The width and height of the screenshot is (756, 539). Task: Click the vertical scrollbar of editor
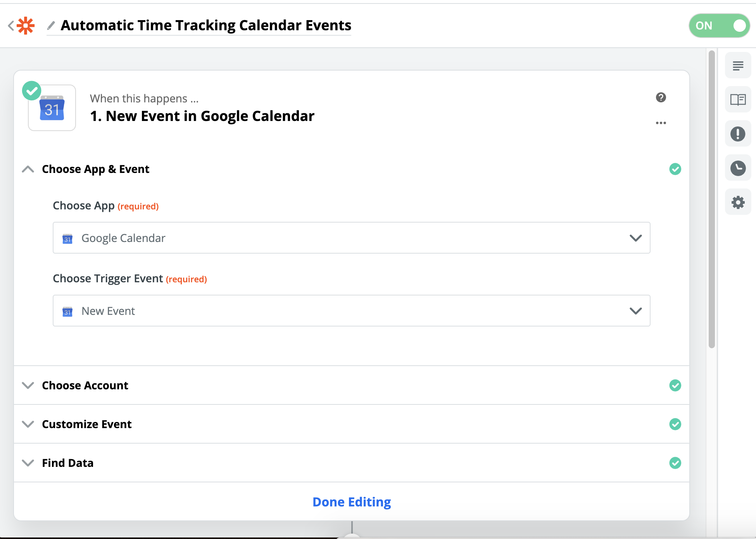(x=711, y=199)
